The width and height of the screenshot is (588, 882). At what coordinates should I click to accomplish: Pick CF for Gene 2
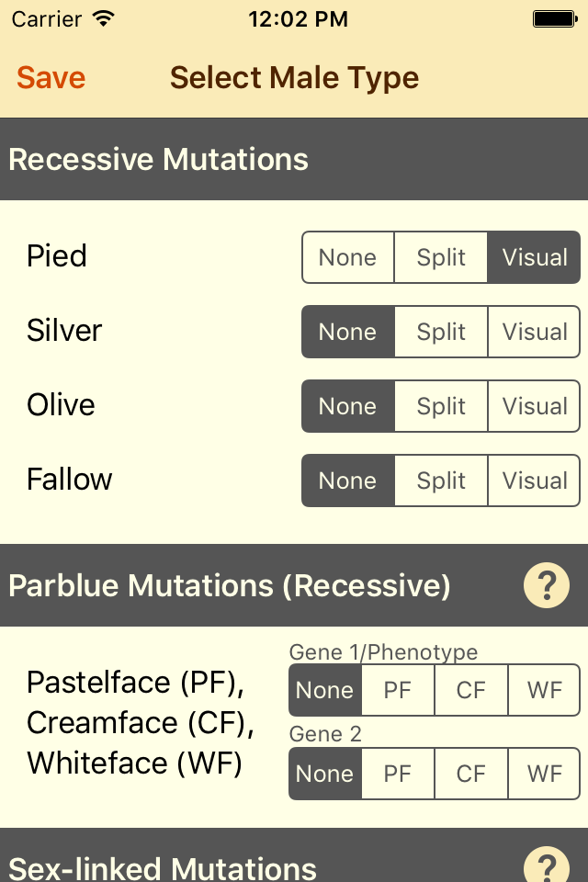pyautogui.click(x=470, y=774)
